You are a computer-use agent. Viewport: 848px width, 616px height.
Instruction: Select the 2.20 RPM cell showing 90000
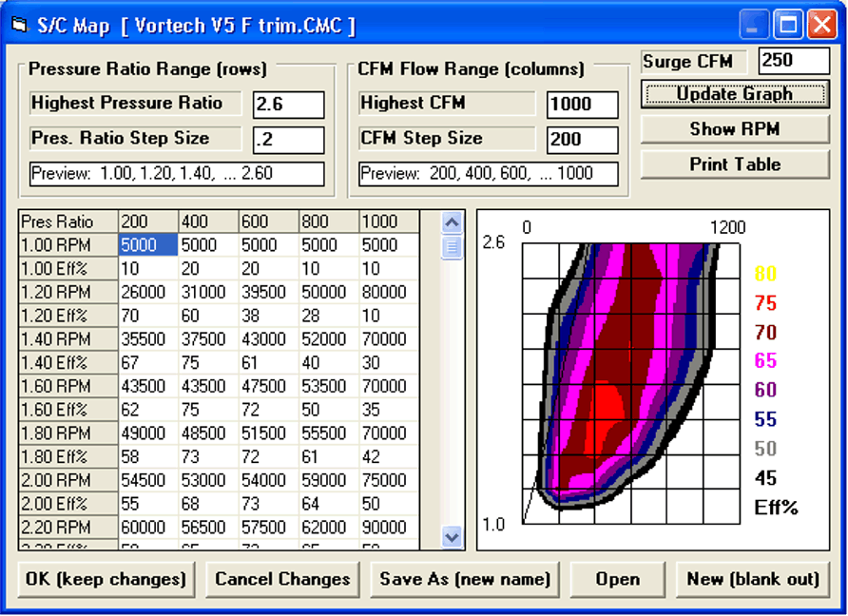coord(390,528)
